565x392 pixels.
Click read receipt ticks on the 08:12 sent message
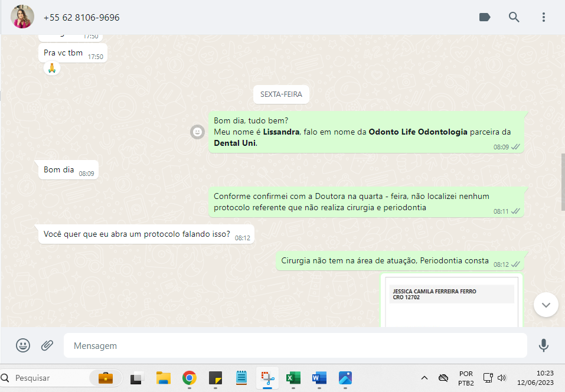click(515, 264)
